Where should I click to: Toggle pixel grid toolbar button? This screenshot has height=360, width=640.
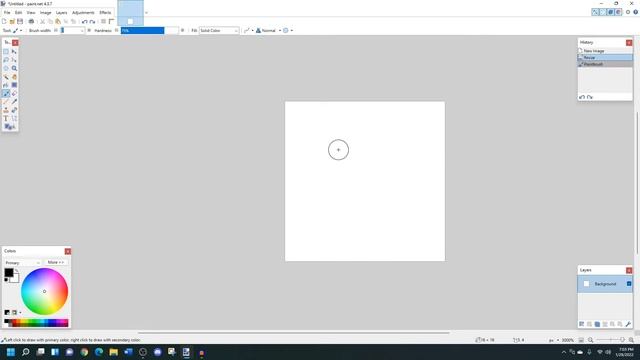point(103,21)
